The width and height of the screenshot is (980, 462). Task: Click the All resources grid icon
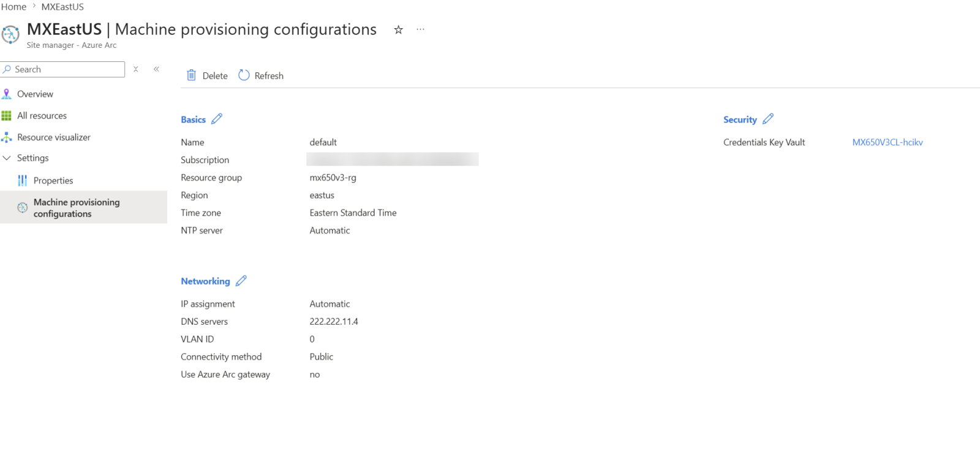[7, 116]
